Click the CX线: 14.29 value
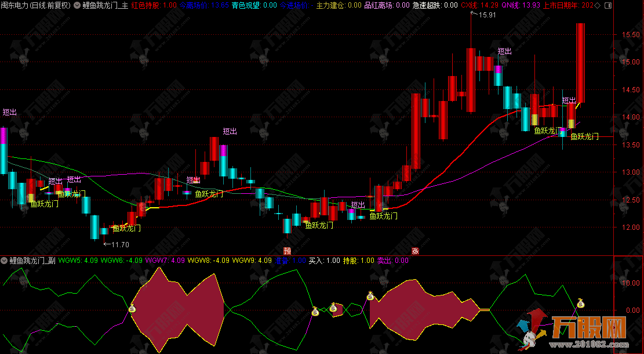 point(480,5)
